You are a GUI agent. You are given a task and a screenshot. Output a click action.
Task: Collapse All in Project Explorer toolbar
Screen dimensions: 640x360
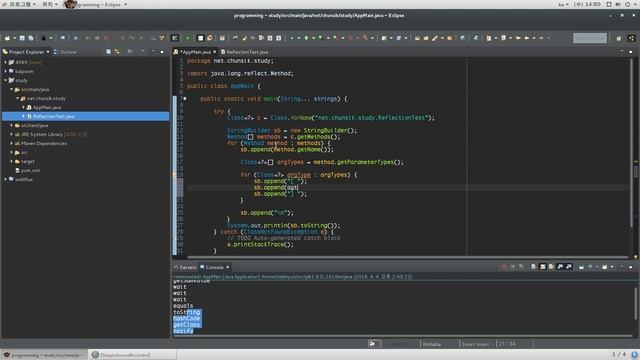tap(108, 52)
